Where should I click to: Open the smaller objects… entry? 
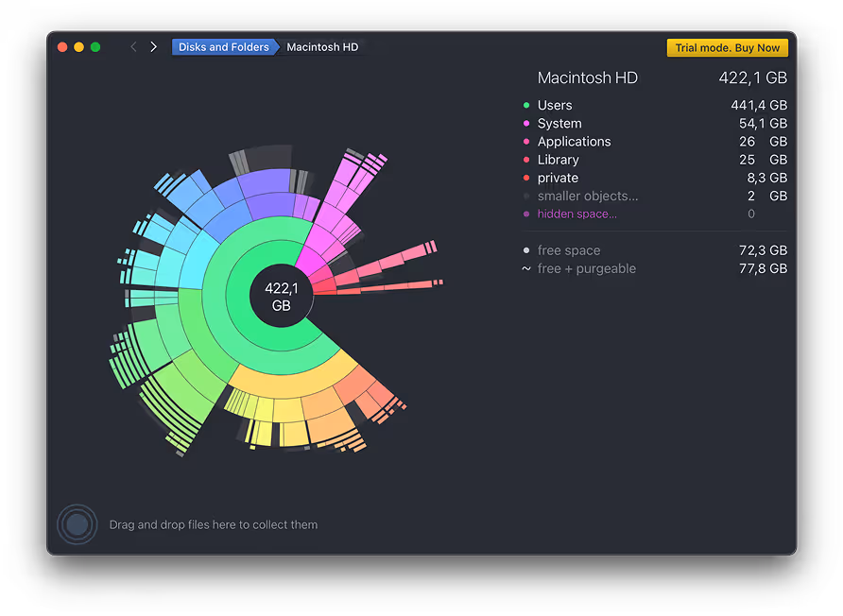(655, 196)
